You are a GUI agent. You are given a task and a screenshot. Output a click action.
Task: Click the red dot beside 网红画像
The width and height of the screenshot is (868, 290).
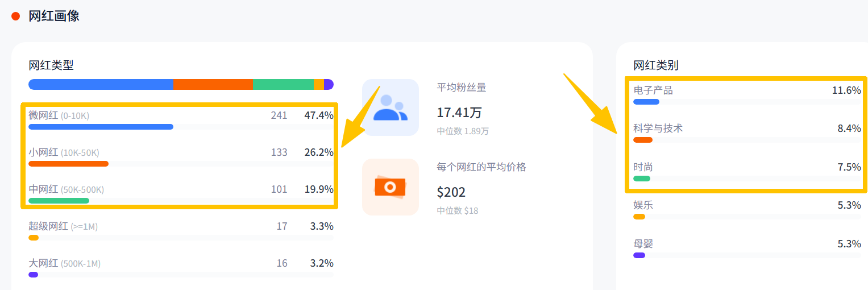pos(16,16)
